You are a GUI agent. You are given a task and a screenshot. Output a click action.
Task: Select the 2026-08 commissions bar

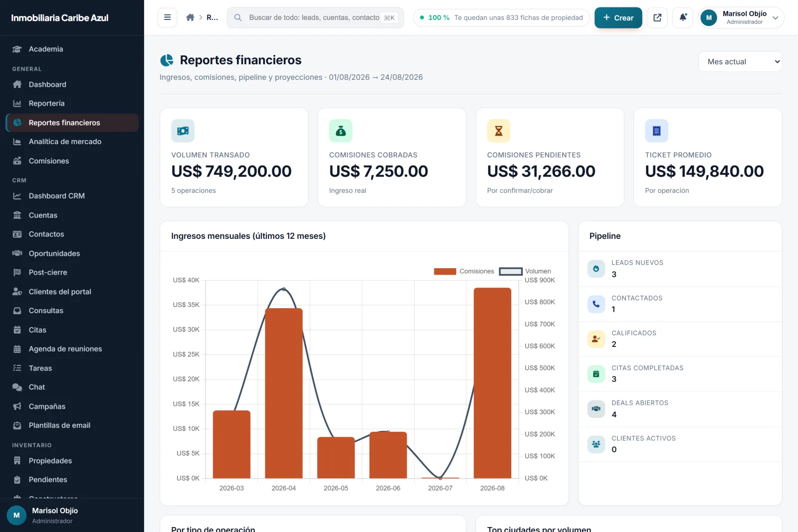pos(492,383)
